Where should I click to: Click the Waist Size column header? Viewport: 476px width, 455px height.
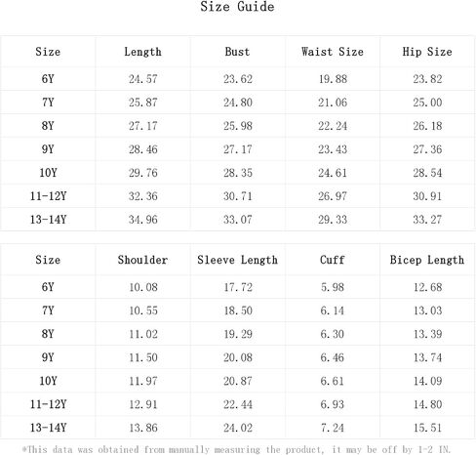[333, 52]
